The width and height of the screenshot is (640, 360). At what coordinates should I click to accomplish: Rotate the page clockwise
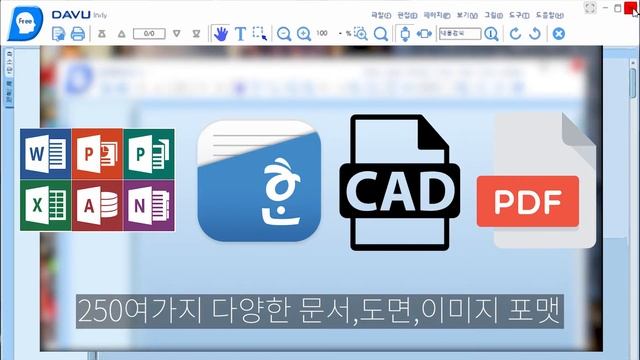tap(515, 33)
